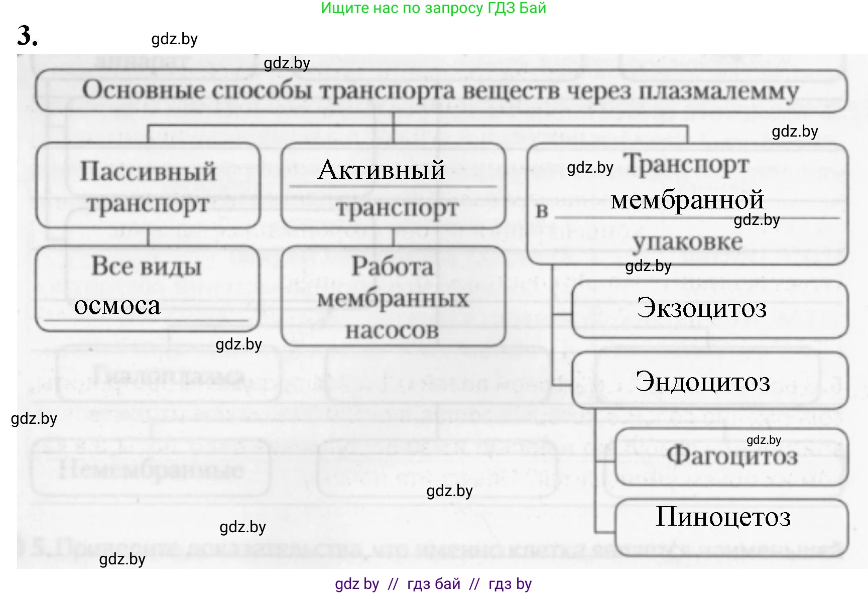
Task: Click the word упаковке in the right box
Action: click(687, 242)
